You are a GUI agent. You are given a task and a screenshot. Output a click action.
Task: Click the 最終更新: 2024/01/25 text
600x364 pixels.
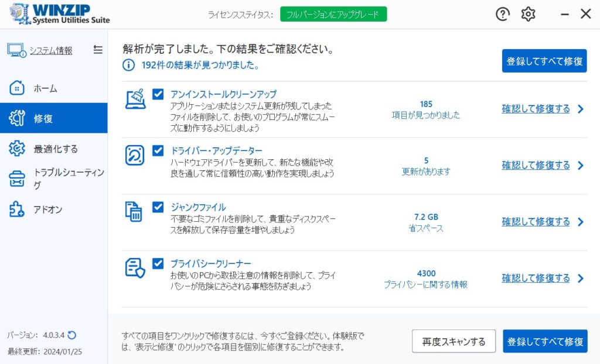point(45,351)
